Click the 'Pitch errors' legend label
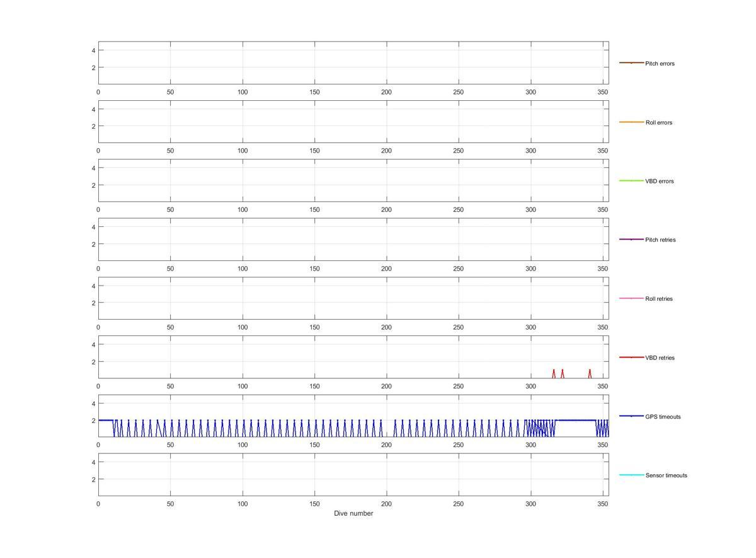 660,64
